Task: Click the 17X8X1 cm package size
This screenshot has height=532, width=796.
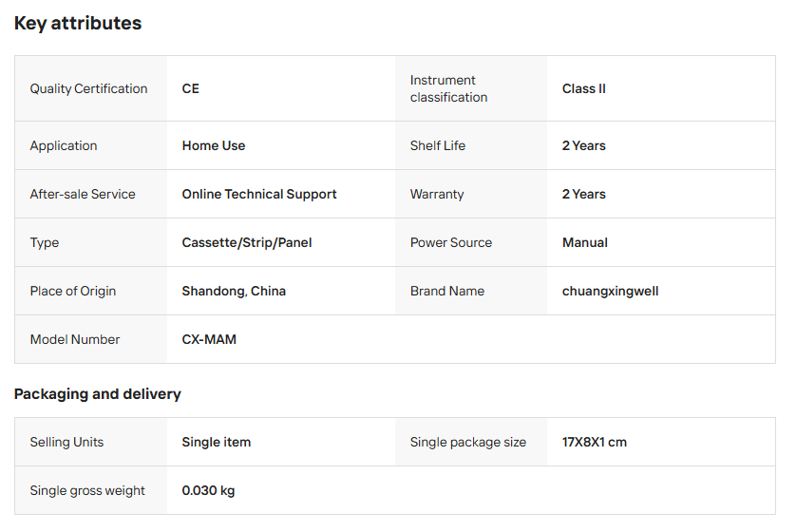Action: [x=595, y=442]
